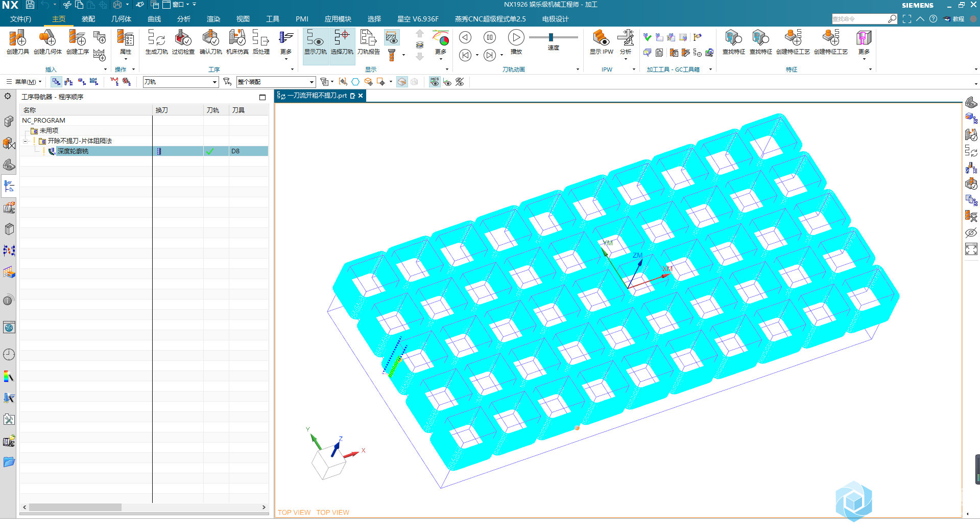Open the 文件(F) menu
This screenshot has height=529, width=980.
(x=21, y=19)
